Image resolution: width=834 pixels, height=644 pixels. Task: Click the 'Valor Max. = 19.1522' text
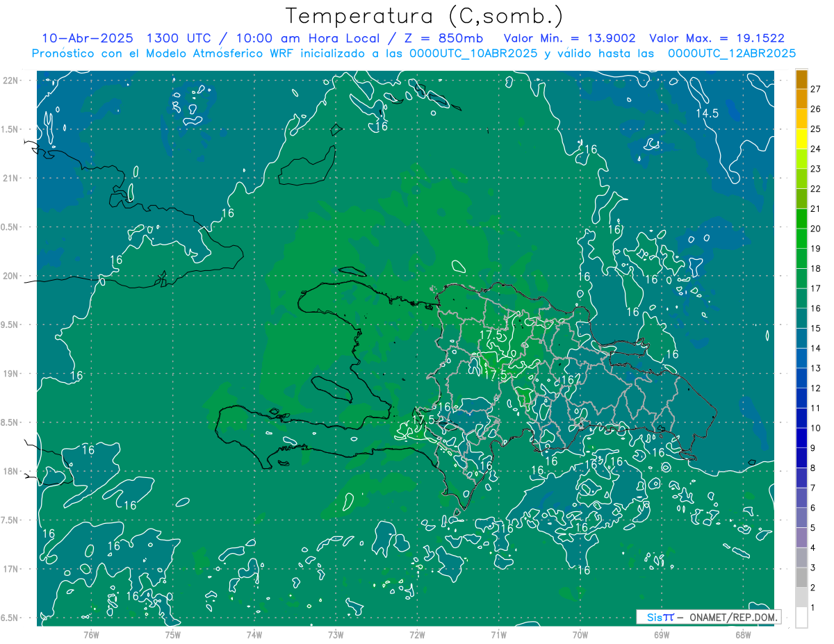(x=717, y=38)
